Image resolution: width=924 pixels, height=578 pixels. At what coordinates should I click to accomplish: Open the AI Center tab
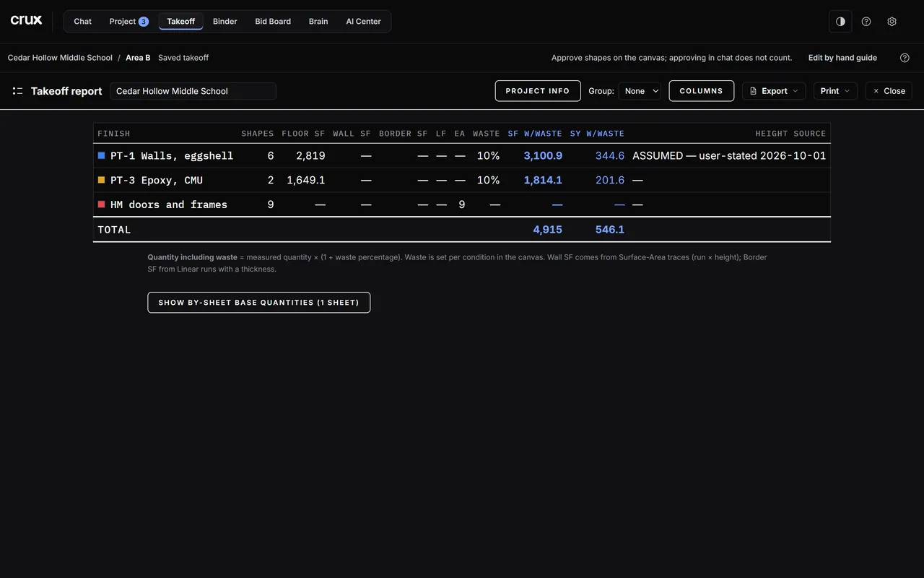(x=363, y=22)
